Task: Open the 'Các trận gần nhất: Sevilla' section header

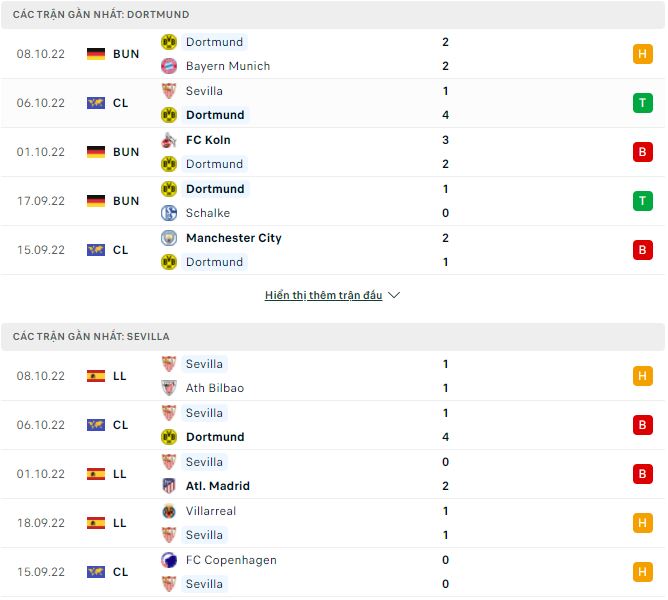Action: (91, 337)
